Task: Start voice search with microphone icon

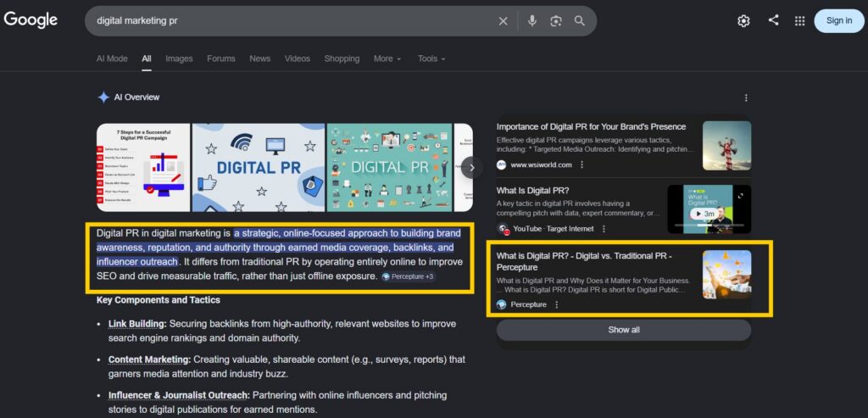Action: tap(532, 21)
